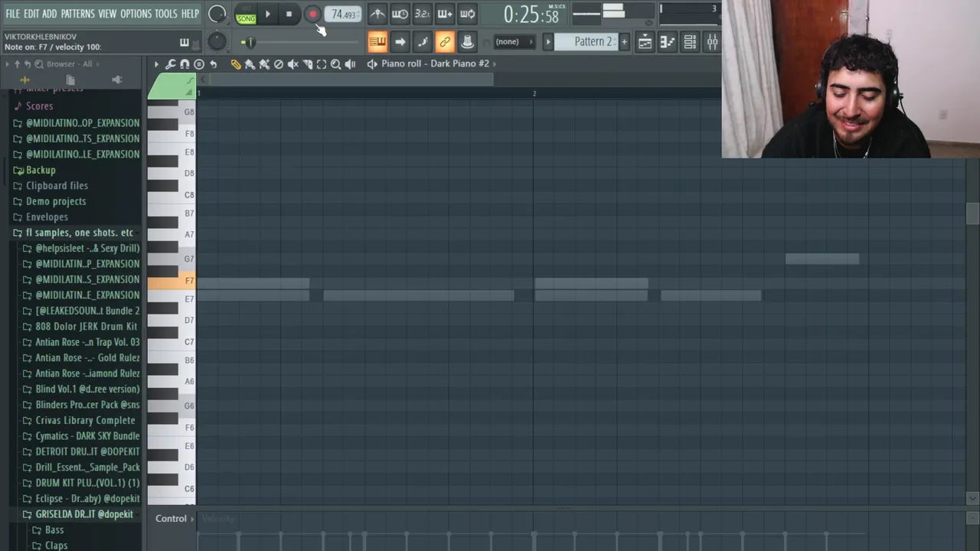The image size is (980, 551).
Task: Click the browser search icon
Action: coord(39,64)
